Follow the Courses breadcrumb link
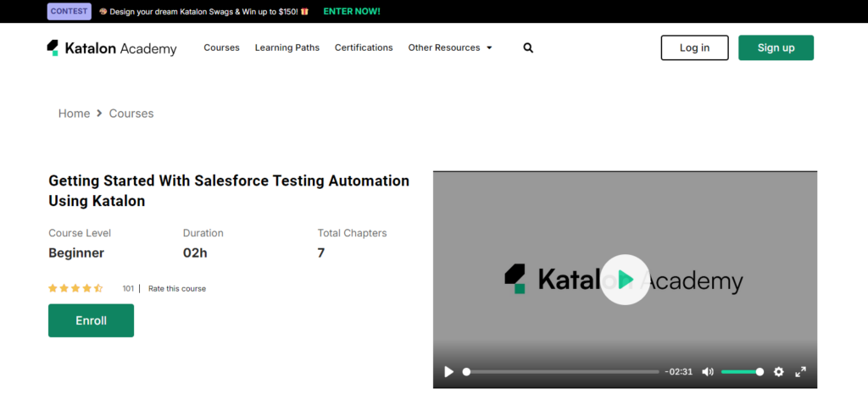This screenshot has height=400, width=868. pyautogui.click(x=131, y=114)
